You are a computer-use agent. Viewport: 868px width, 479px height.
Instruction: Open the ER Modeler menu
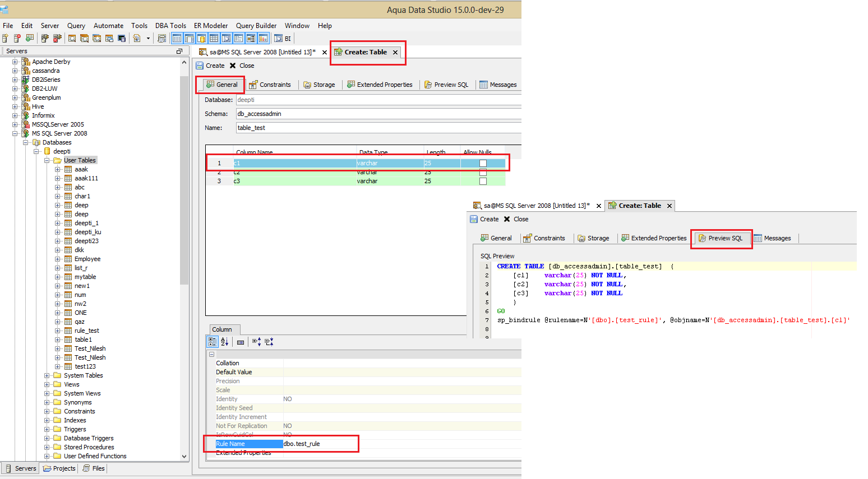[211, 26]
